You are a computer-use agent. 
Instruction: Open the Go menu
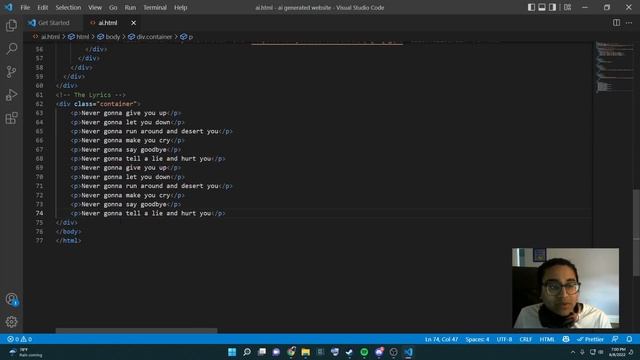click(x=113, y=7)
